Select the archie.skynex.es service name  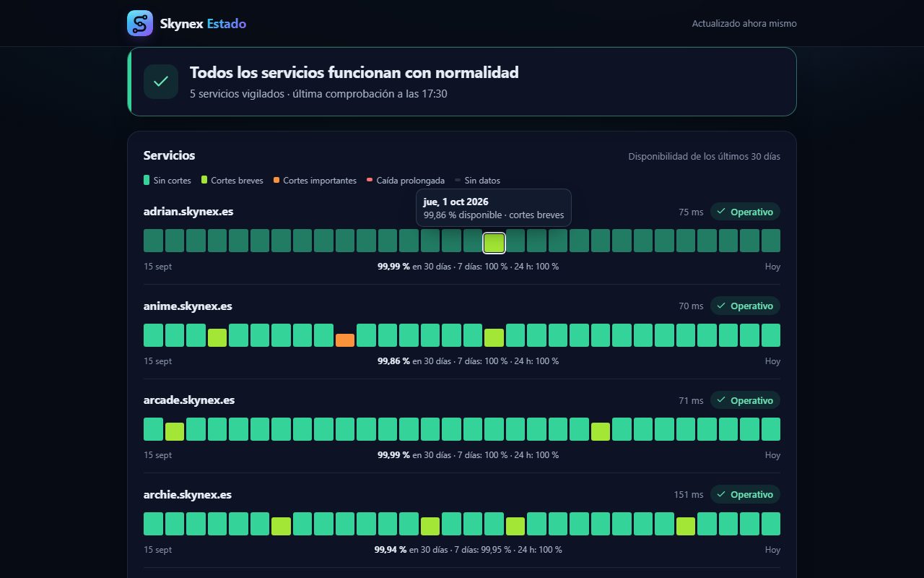(x=188, y=494)
